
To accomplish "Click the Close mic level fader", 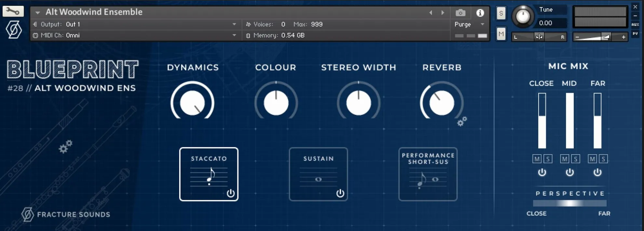I will 542,121.
